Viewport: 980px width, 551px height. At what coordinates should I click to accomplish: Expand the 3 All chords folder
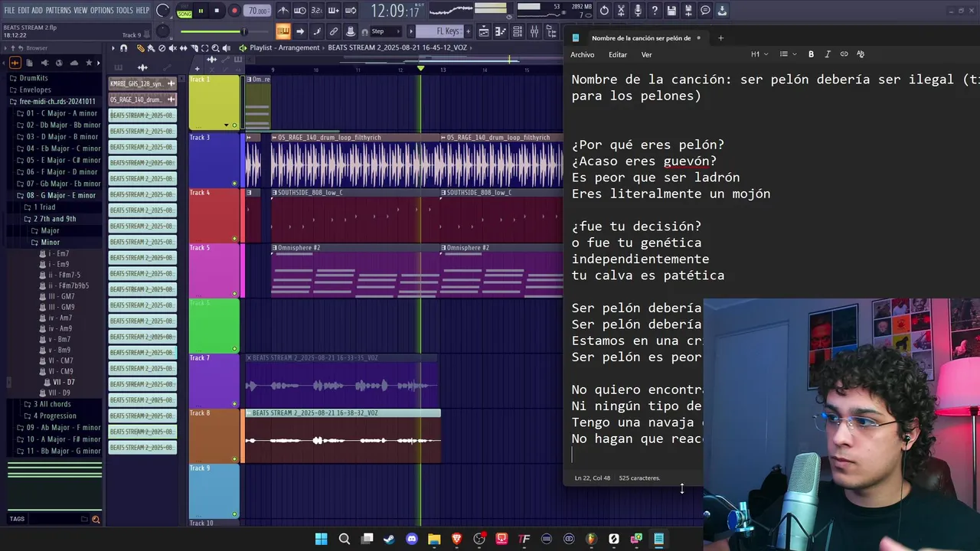coord(51,404)
